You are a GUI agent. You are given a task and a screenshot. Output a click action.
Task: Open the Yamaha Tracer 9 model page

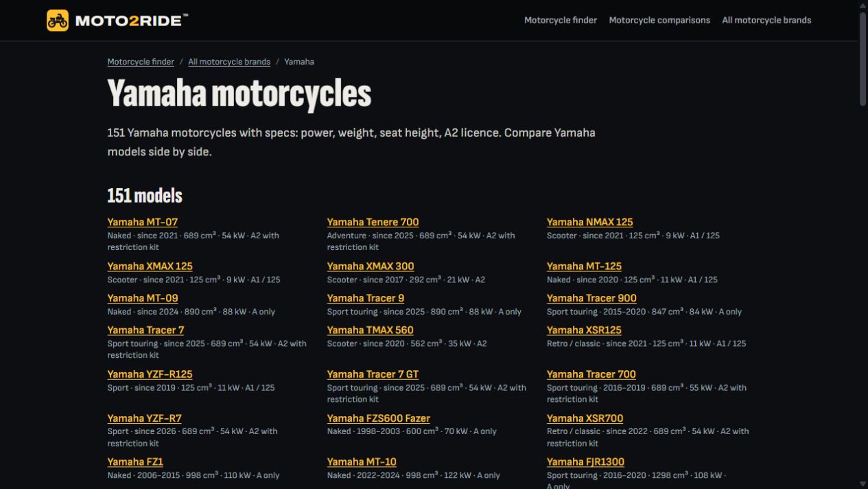pos(366,298)
